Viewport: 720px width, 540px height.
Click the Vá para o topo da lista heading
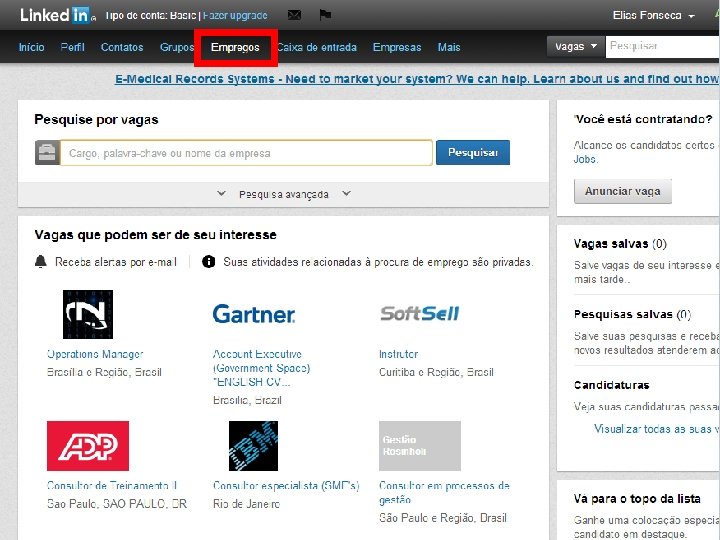[x=637, y=499]
